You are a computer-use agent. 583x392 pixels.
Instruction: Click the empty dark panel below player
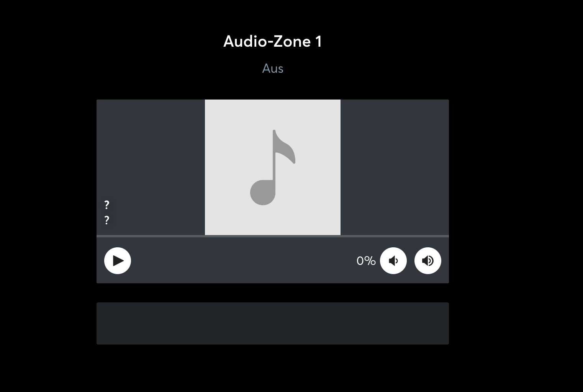(x=273, y=323)
